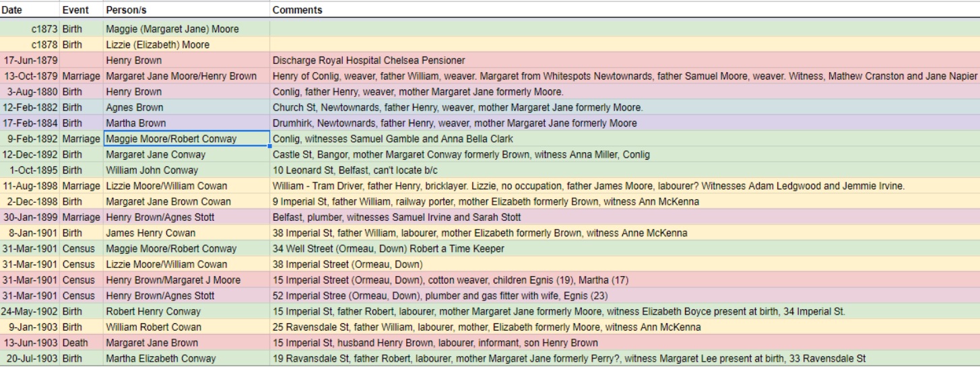Click date cell 24-May-1902

[30, 312]
